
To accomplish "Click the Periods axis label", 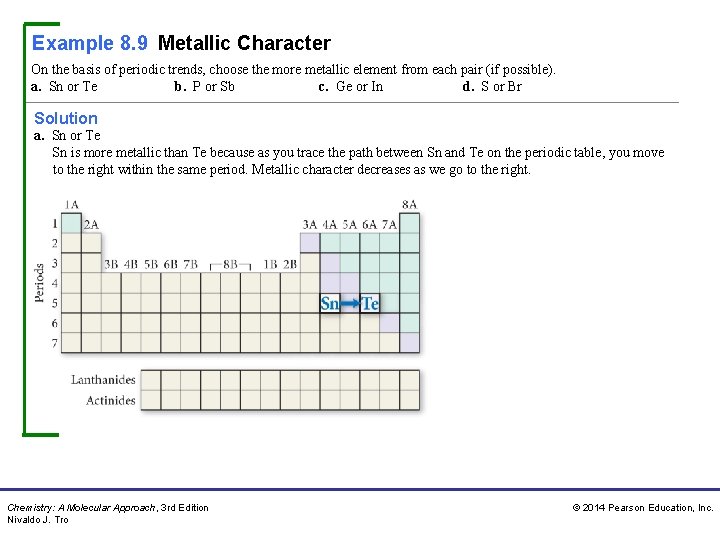I will (x=39, y=282).
